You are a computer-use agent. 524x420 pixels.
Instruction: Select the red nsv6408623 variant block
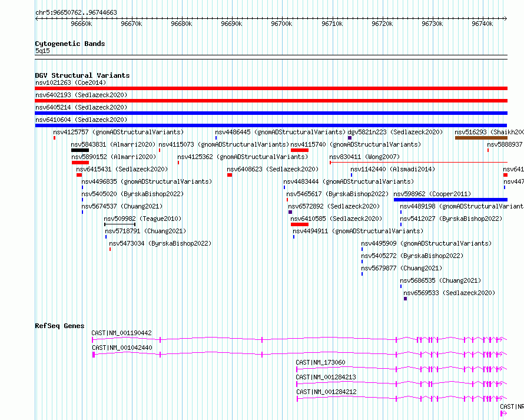pyautogui.click(x=230, y=175)
